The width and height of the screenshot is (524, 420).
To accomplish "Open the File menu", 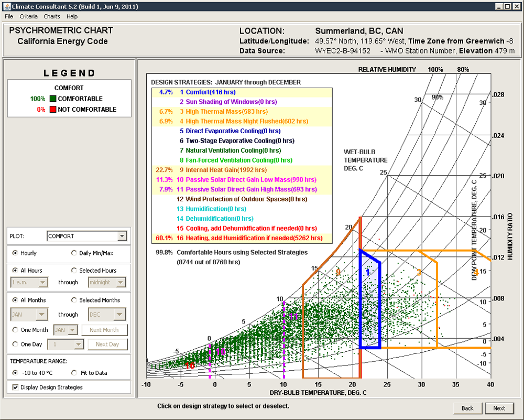I will pyautogui.click(x=9, y=17).
